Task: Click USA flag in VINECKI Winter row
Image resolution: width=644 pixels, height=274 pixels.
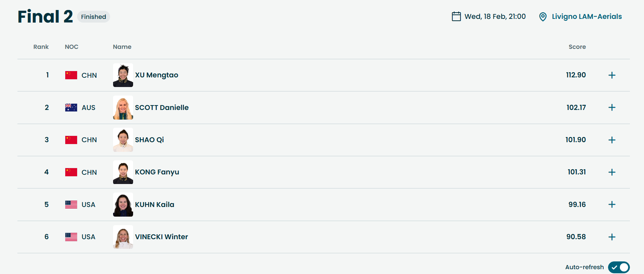Action: coord(71,237)
